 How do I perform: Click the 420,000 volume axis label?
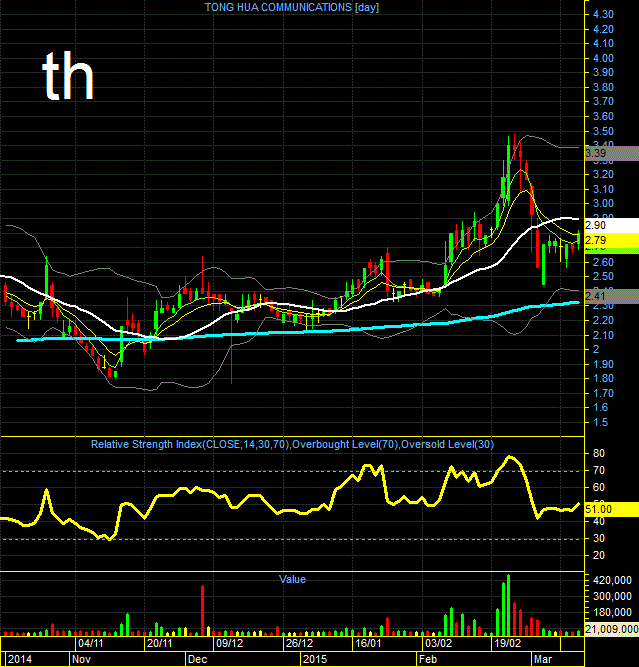pos(612,581)
